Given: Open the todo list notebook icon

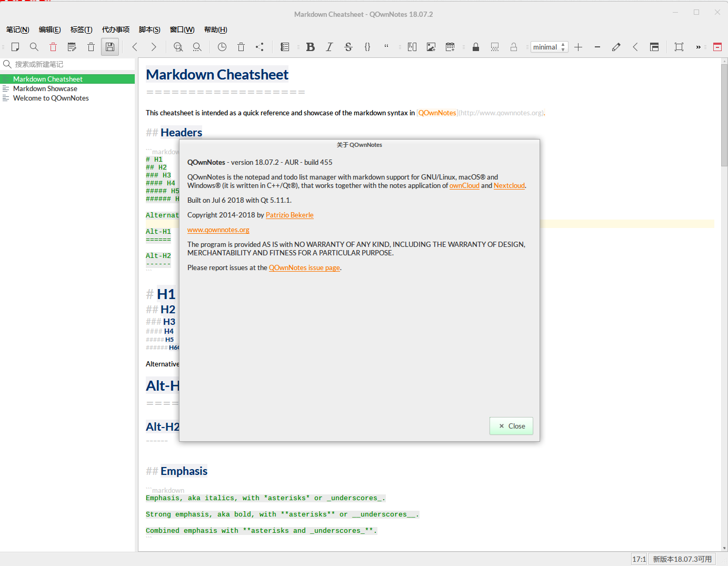Looking at the screenshot, I should 285,47.
